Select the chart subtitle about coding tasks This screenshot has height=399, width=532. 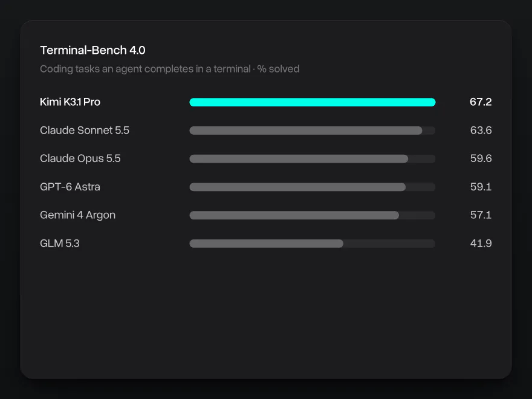170,69
